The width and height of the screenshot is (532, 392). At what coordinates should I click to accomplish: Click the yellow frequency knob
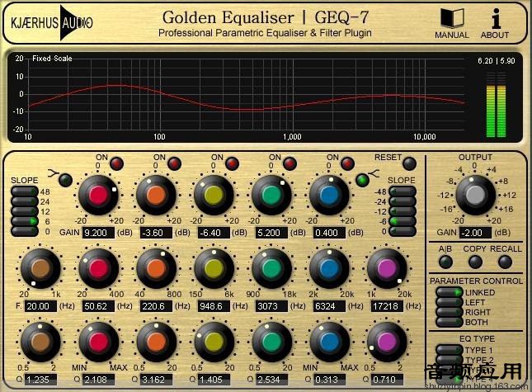pyautogui.click(x=214, y=268)
